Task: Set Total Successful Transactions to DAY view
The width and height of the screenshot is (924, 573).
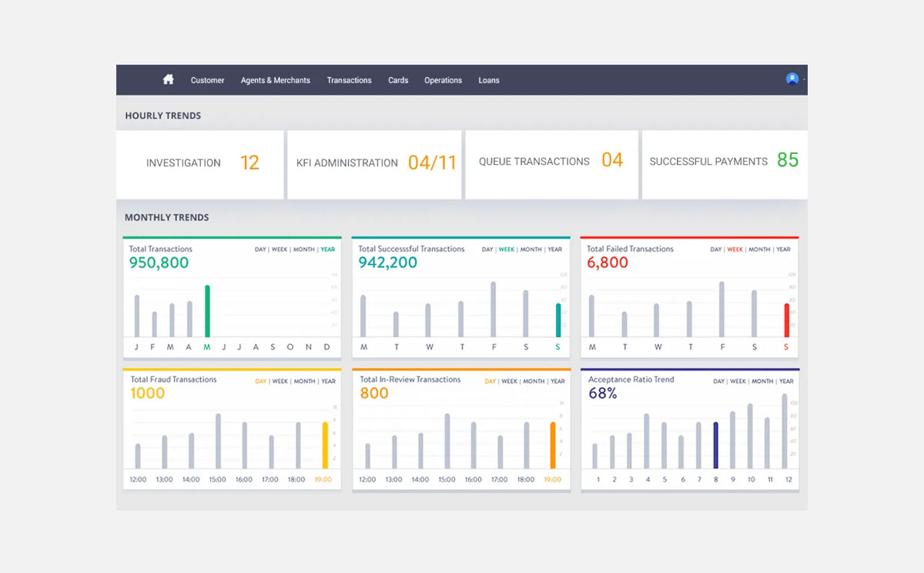Action: pyautogui.click(x=487, y=250)
